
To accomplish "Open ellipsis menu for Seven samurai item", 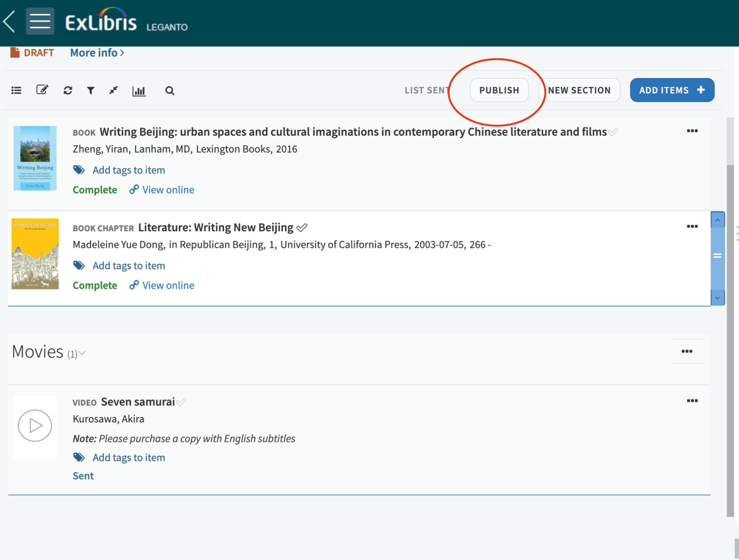I will (692, 401).
